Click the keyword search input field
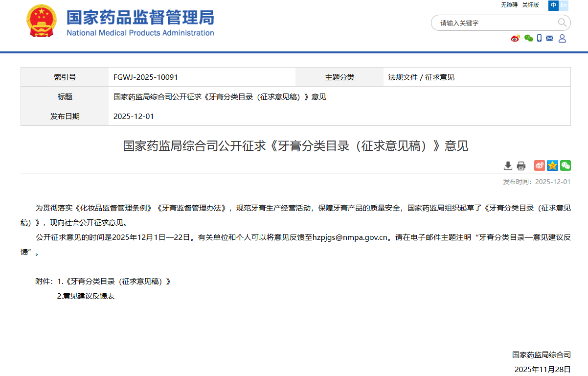Screen dimensions: 588x376 489,23
